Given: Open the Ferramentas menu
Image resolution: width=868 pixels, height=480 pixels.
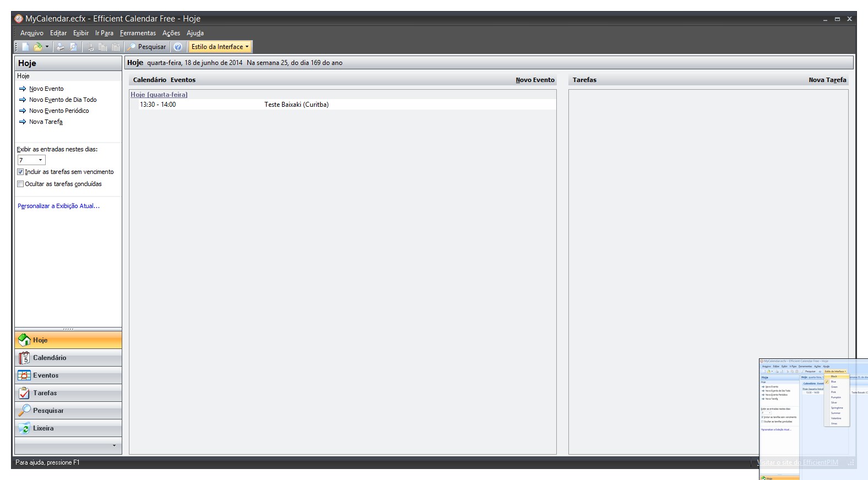Looking at the screenshot, I should pos(138,33).
